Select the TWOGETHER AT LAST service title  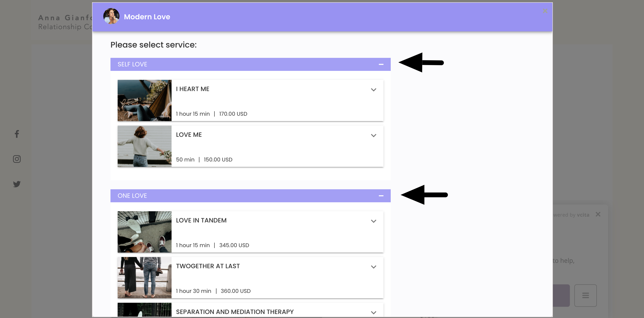(208, 266)
